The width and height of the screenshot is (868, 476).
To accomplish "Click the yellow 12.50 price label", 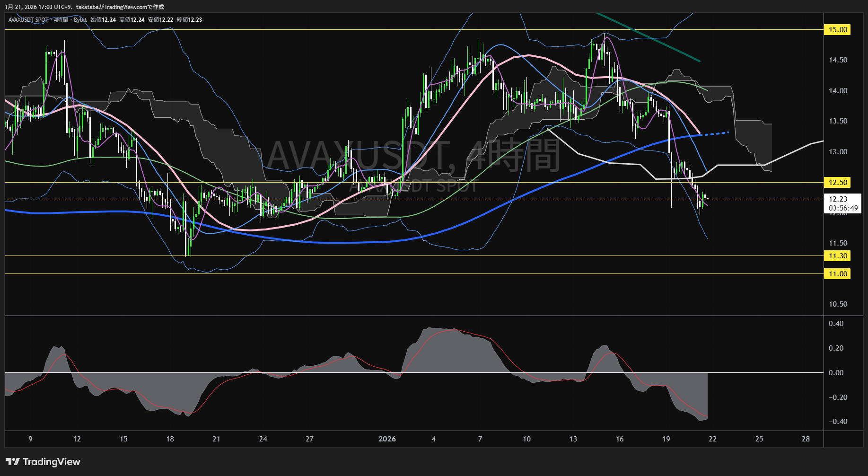I will 837,183.
